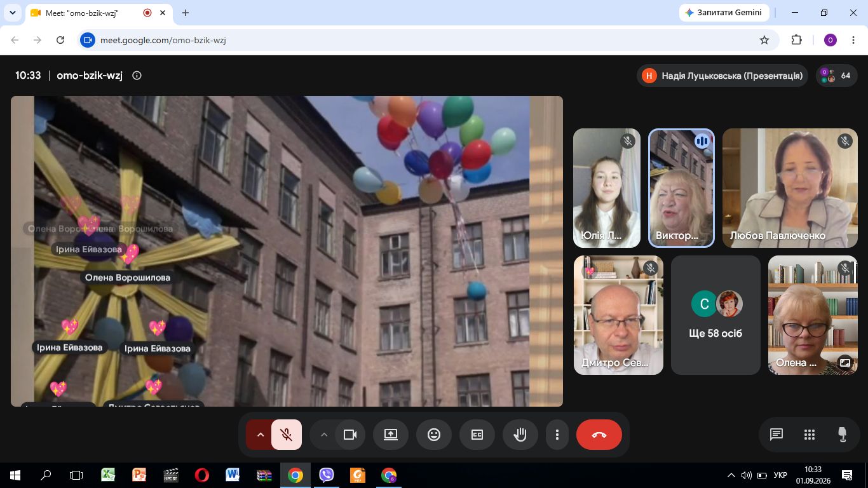Open the "Ще 58 осіб" participants tile
The height and width of the screenshot is (488, 868).
pos(715,315)
